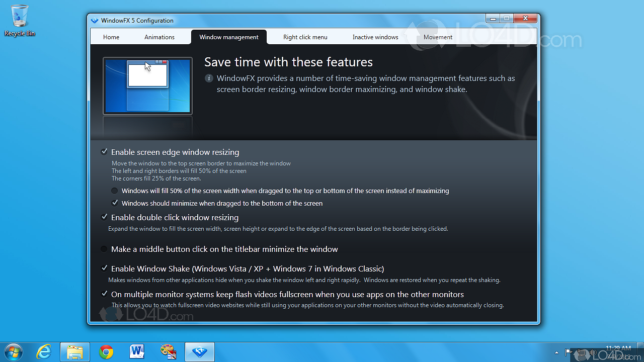Open the Recycle Bin desktop icon

coord(20,21)
